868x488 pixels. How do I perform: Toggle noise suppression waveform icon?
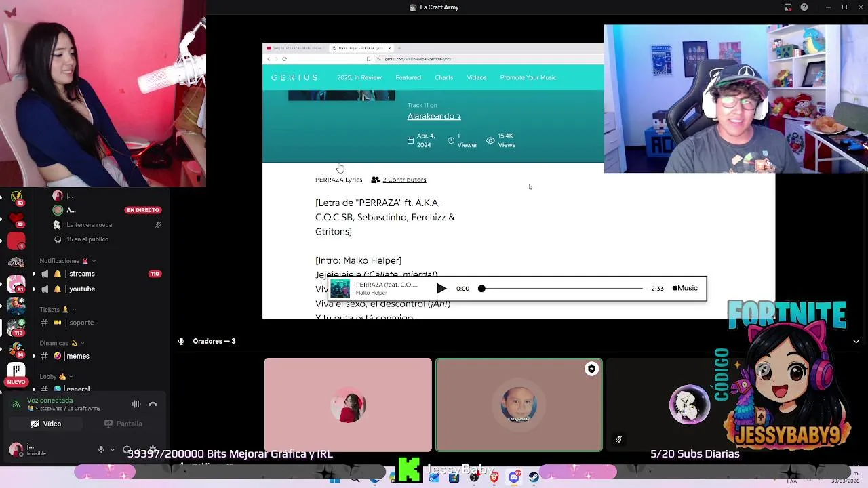(136, 404)
